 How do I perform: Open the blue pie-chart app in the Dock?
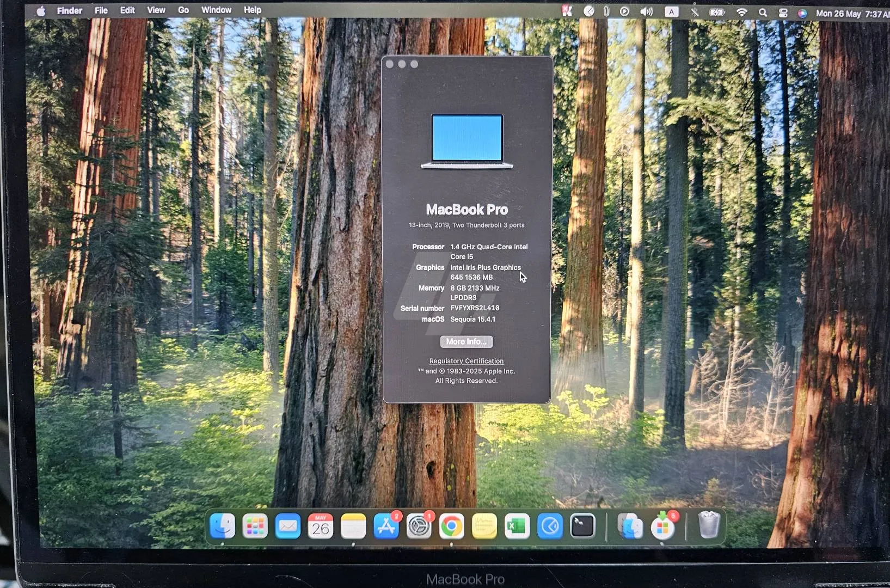tap(550, 526)
